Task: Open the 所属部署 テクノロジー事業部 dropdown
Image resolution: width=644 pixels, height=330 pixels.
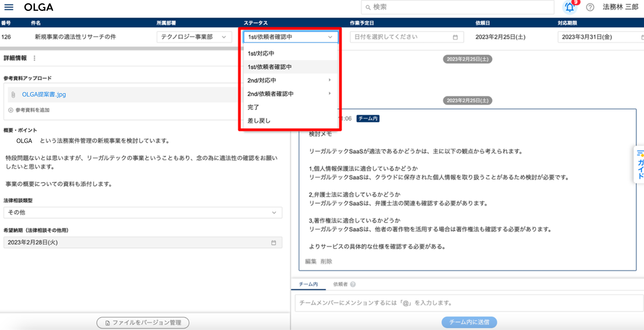Action: [x=194, y=37]
